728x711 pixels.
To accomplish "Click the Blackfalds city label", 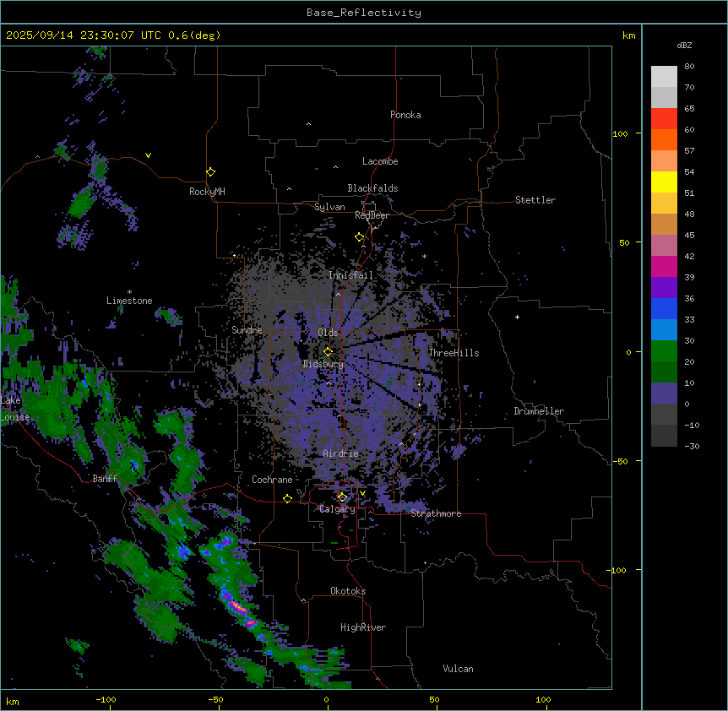I will 372,188.
